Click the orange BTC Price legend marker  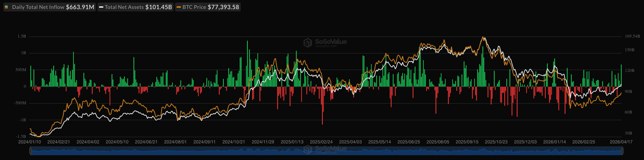pos(179,7)
